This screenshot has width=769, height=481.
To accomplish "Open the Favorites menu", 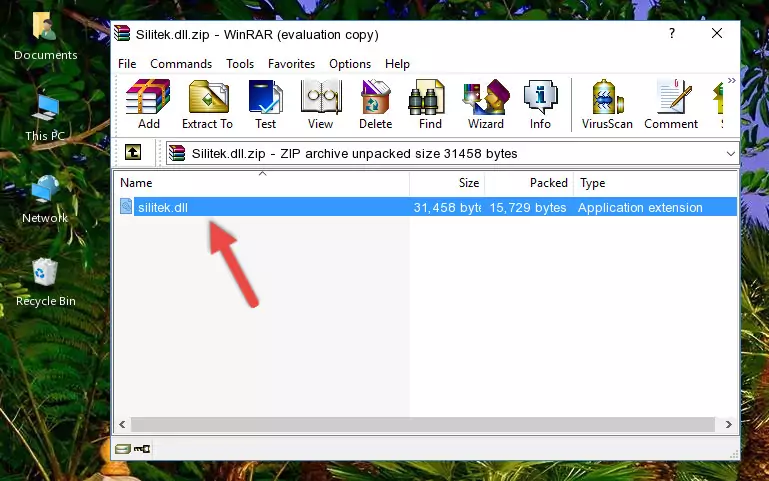I will 291,64.
